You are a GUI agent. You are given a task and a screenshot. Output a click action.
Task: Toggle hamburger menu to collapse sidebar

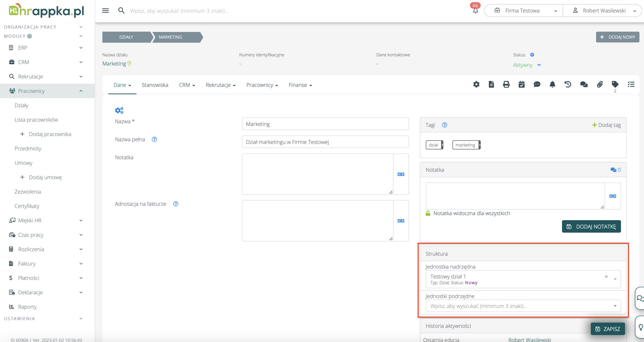click(x=105, y=11)
